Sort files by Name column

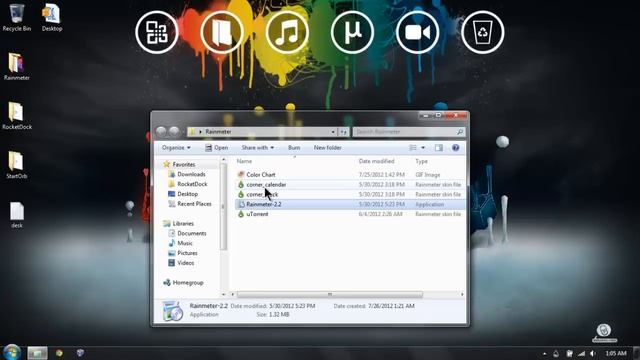click(244, 161)
